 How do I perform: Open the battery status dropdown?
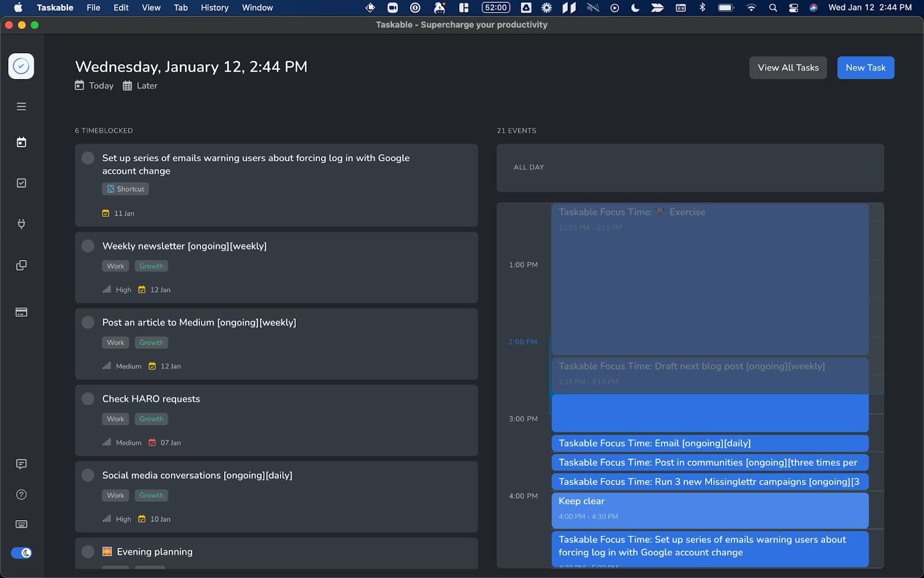[x=725, y=8]
